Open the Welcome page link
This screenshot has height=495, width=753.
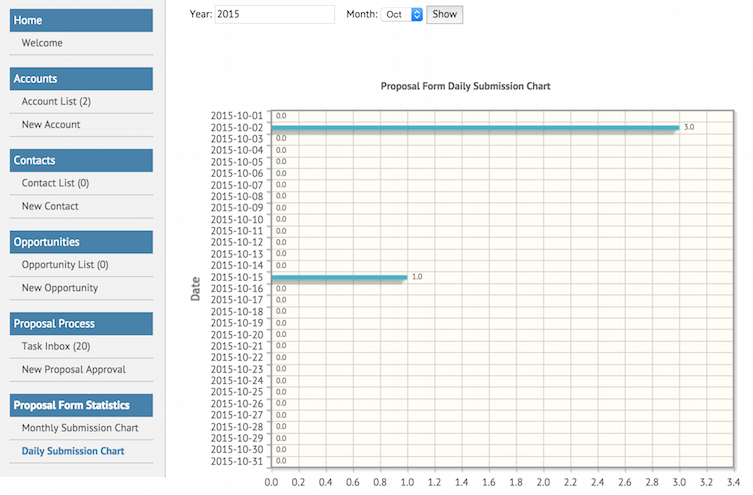pos(42,43)
